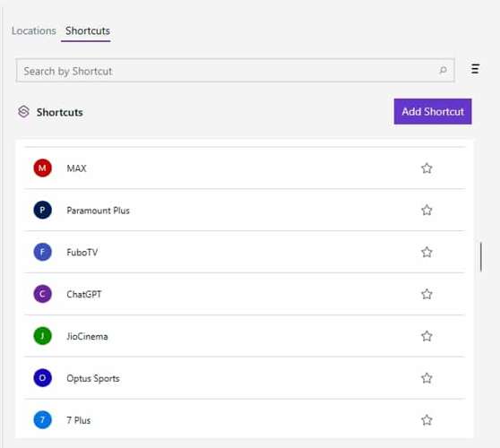Click the shortcuts list scrollbar
Viewport: 500px width, 448px height.
click(481, 257)
